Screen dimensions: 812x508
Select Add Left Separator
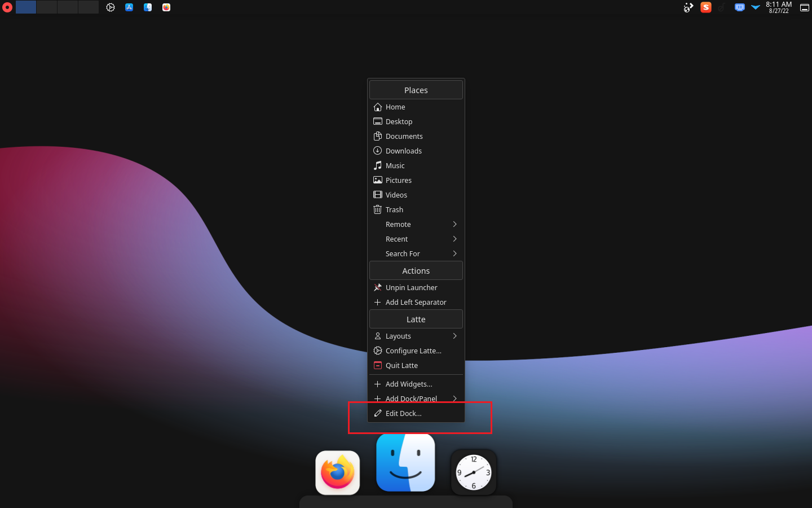pos(416,302)
